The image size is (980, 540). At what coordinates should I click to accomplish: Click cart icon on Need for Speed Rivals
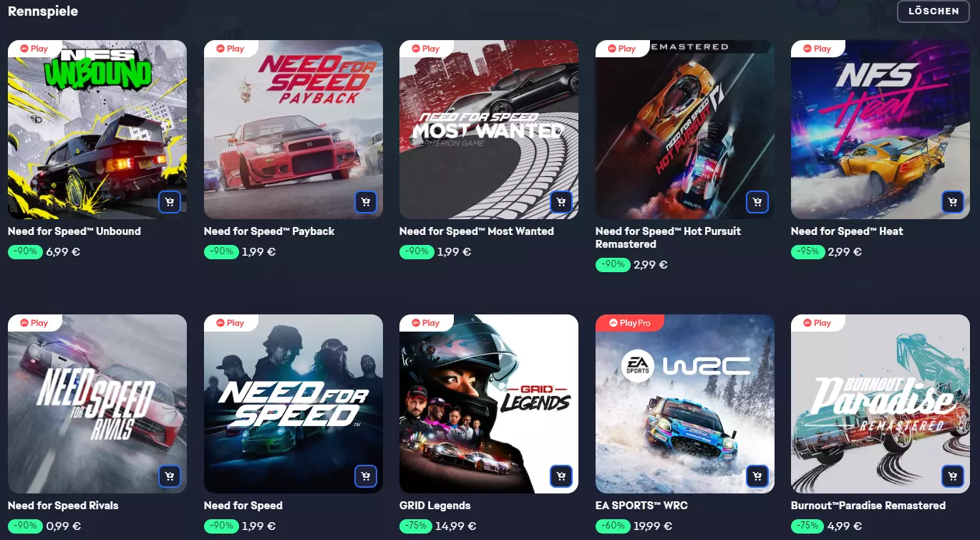170,476
